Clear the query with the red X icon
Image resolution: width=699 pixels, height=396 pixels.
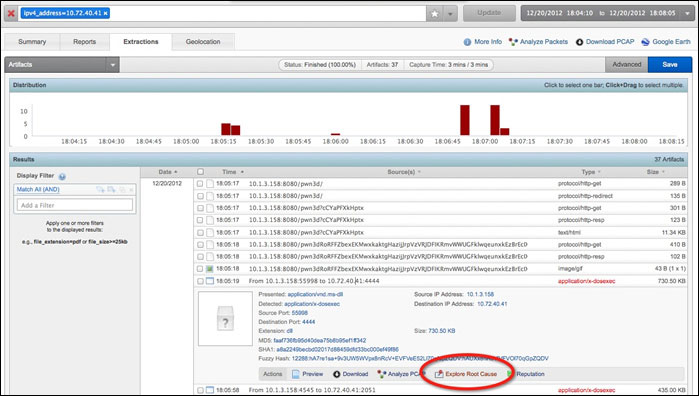click(x=11, y=13)
